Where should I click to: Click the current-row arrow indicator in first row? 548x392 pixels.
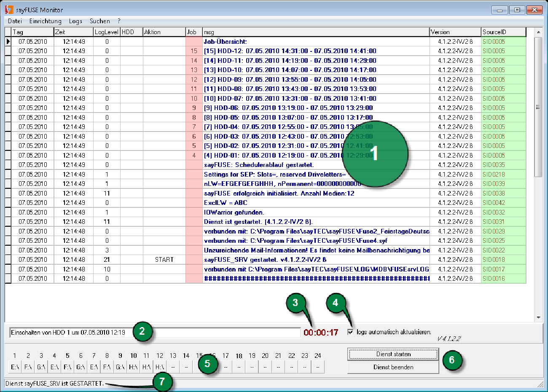point(8,41)
